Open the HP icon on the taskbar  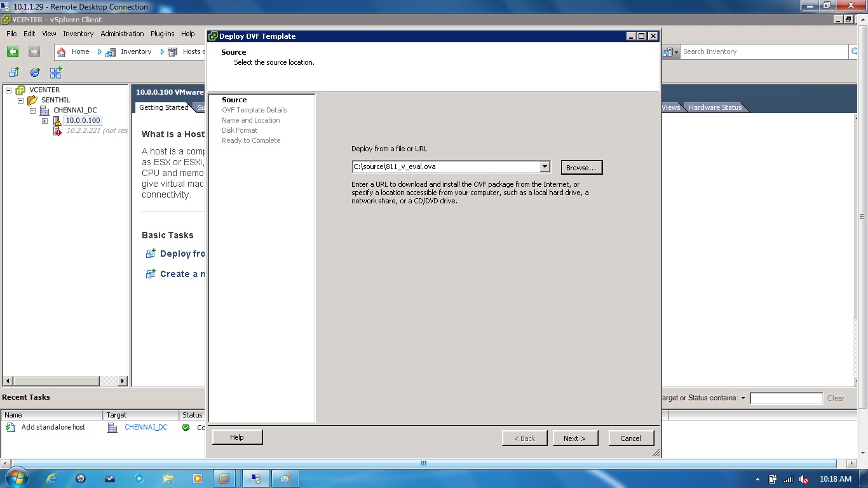[81, 478]
